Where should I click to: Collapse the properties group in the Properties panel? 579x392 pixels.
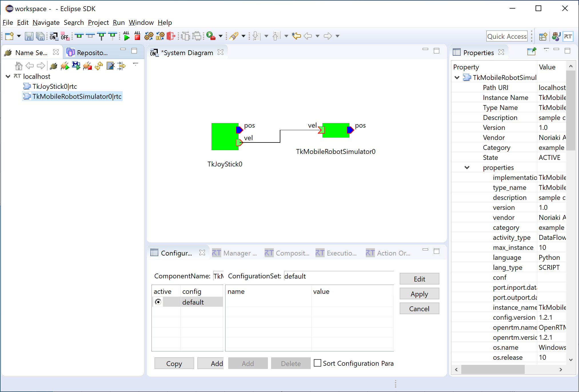coord(467,168)
